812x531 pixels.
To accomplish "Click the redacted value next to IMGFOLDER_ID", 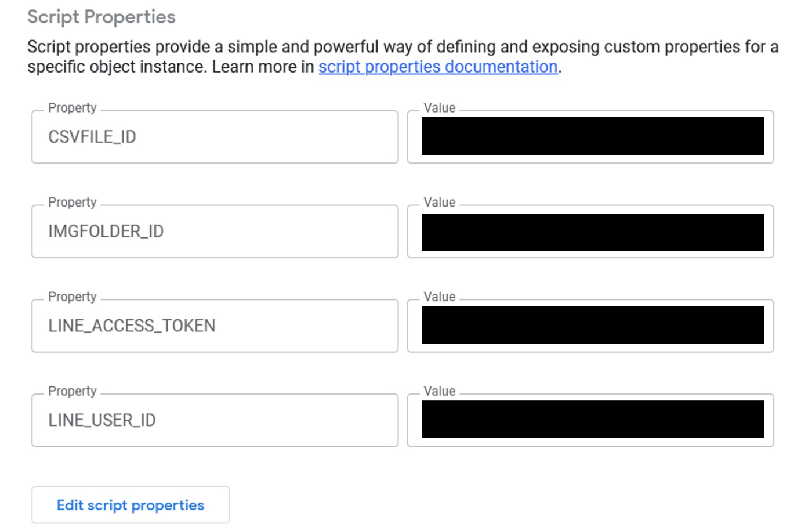I will [x=593, y=232].
